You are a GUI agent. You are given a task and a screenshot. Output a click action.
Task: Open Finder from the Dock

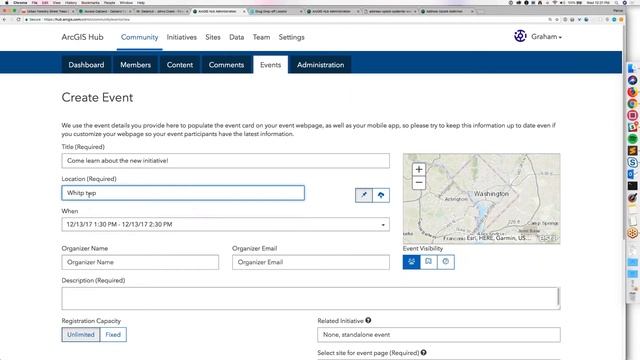tap(632, 68)
